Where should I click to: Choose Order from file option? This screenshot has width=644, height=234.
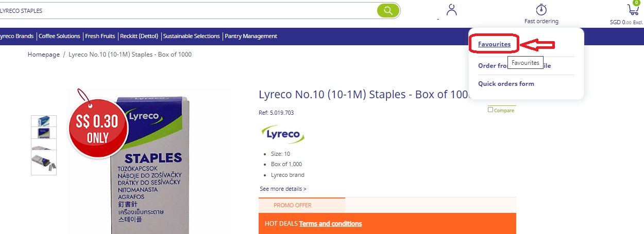coord(514,65)
